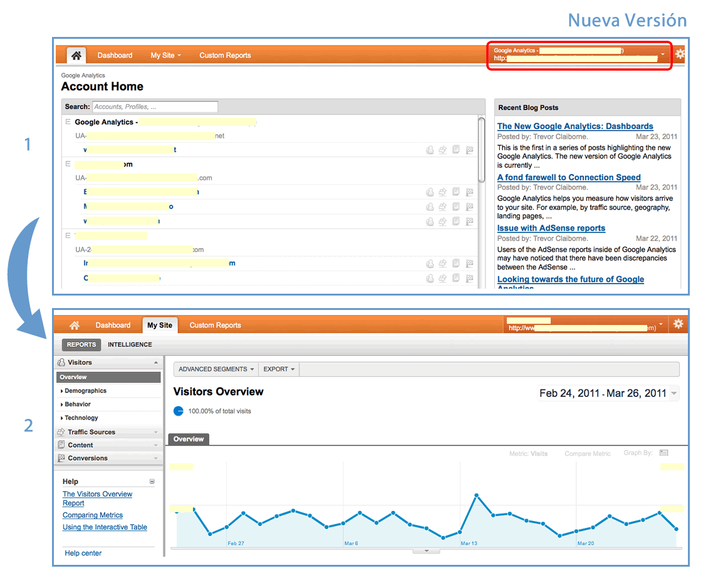Open the Feb 24 – Mar 26, 2011 date range picker
This screenshot has width=728, height=588.
tap(608, 393)
